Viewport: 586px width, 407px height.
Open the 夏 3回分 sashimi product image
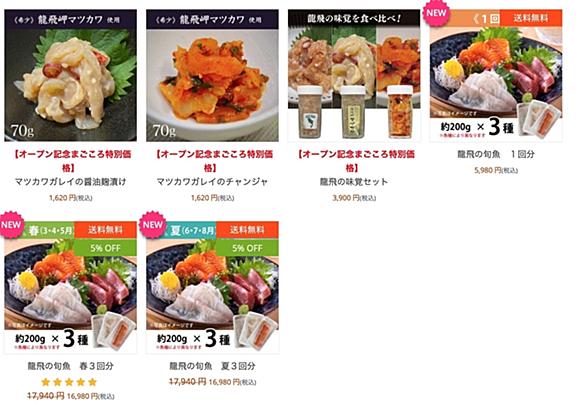pos(212,287)
